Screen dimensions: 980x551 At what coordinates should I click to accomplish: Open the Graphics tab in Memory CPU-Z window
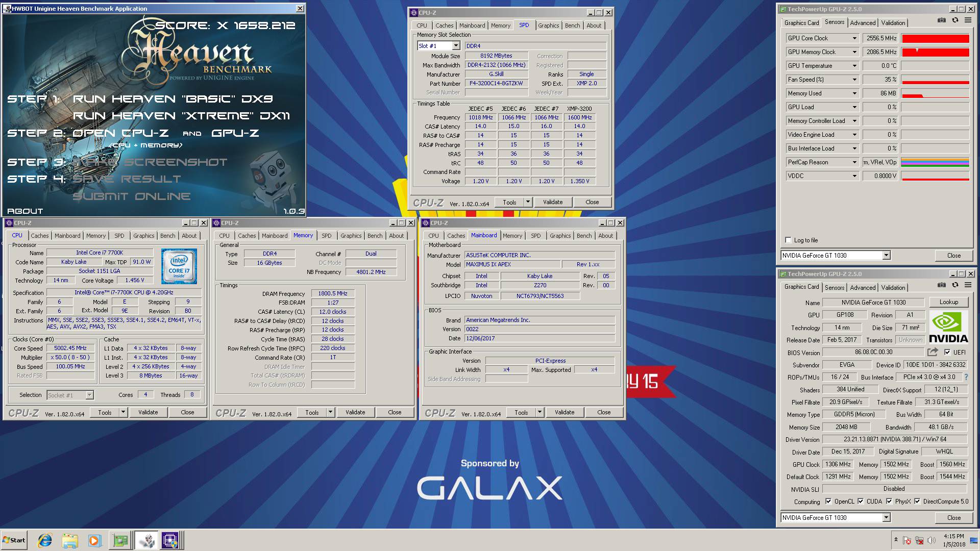351,236
